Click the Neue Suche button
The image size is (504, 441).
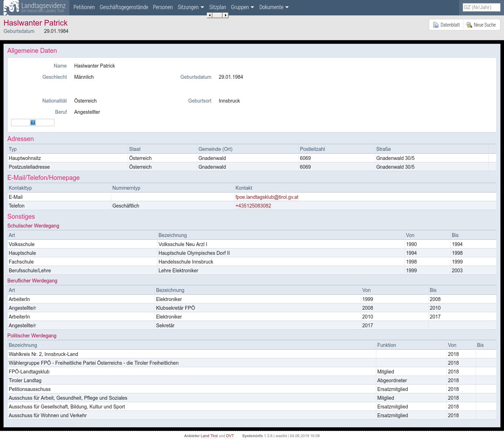click(482, 25)
